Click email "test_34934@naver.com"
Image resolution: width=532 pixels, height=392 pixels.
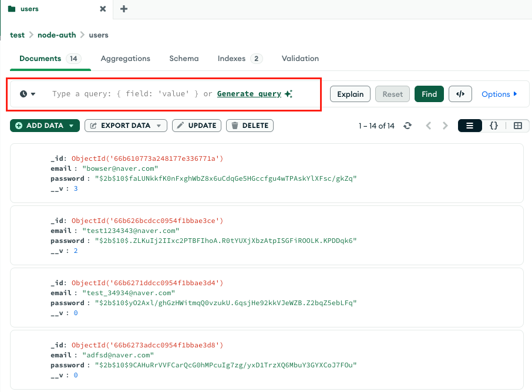(x=129, y=293)
